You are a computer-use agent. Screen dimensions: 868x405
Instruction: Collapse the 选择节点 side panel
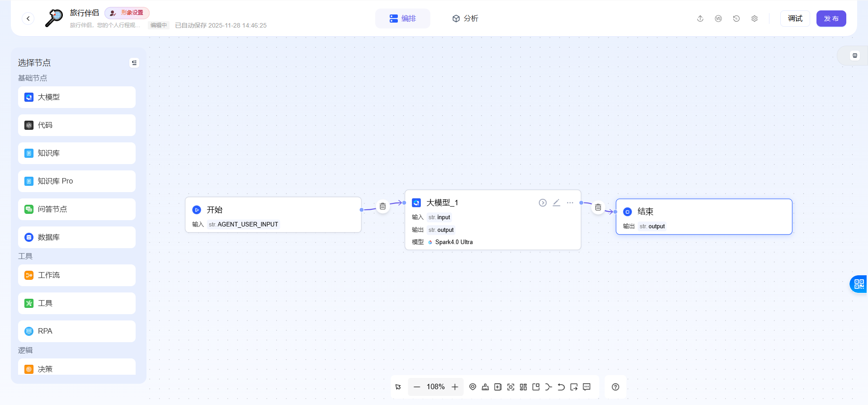pos(134,63)
